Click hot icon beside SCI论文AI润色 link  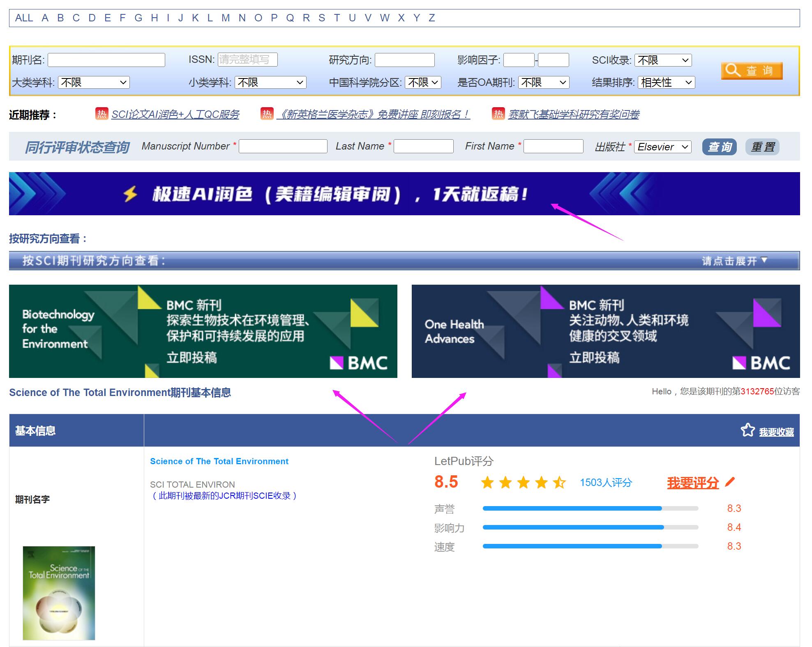101,114
